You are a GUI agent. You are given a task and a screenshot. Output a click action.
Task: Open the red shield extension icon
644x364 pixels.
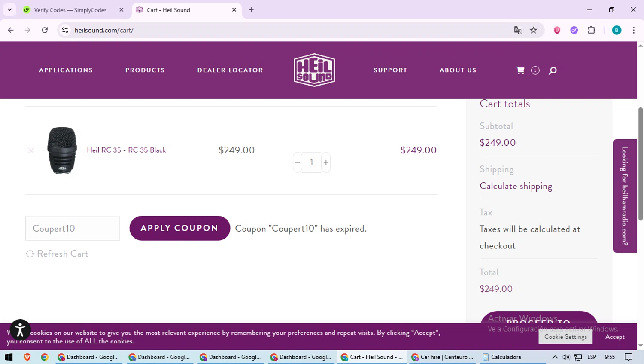(557, 30)
